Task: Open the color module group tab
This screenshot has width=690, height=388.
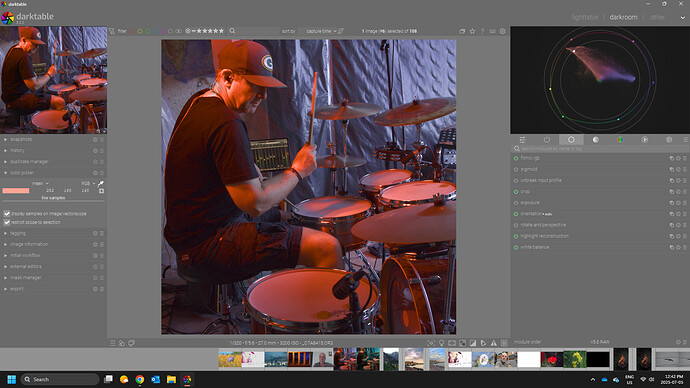Action: 620,139
